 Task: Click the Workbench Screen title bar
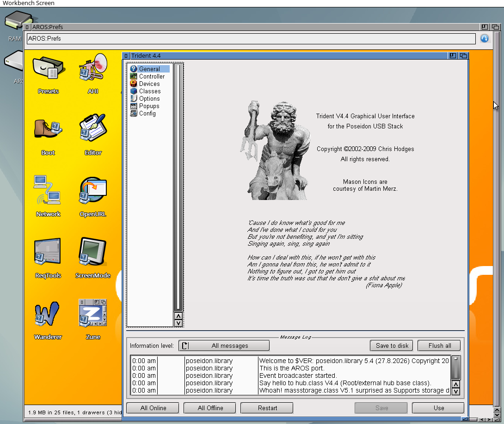pyautogui.click(x=252, y=3)
